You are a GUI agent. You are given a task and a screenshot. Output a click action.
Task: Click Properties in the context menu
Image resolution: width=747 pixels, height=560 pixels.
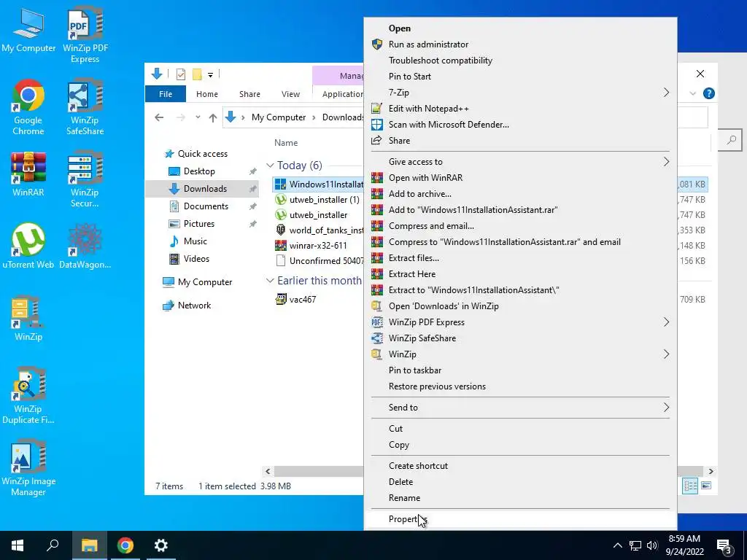click(520, 519)
